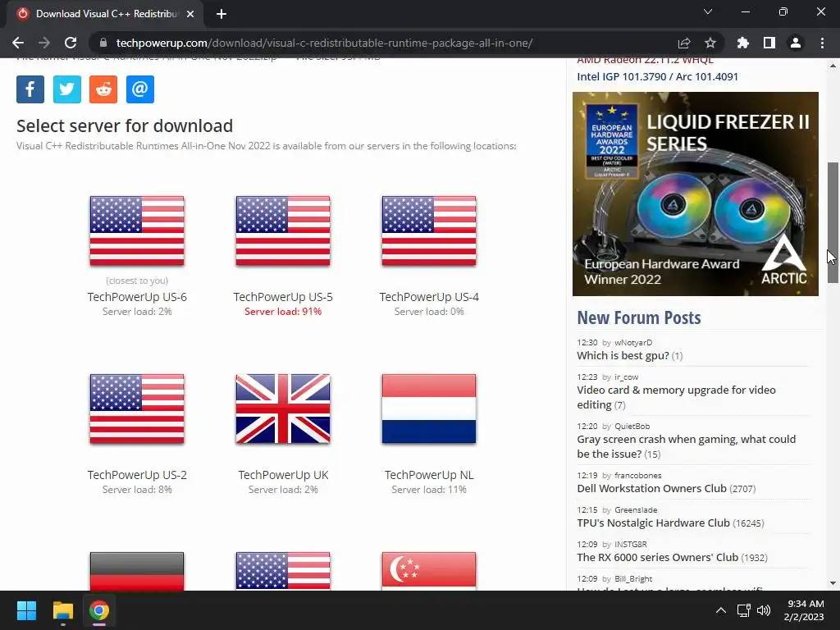Viewport: 840px width, 630px height.
Task: Choose the Singapore flag server
Action: pyautogui.click(x=429, y=571)
